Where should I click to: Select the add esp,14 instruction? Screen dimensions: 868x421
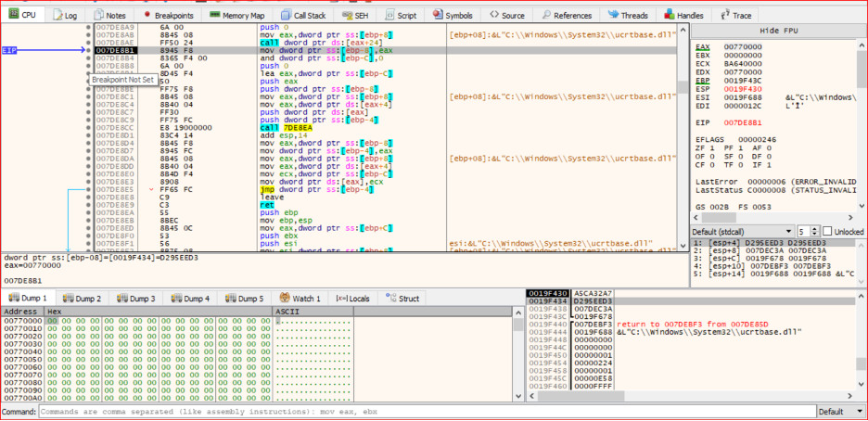pos(283,135)
